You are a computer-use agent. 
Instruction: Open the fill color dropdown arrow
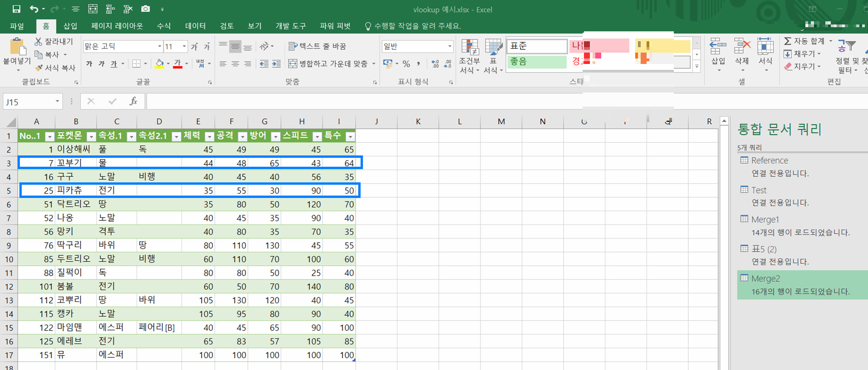(x=167, y=64)
